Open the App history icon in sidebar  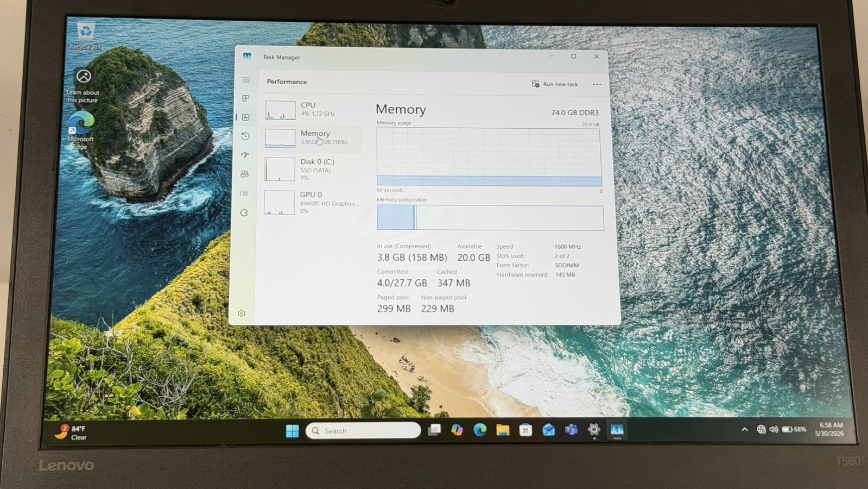[245, 136]
